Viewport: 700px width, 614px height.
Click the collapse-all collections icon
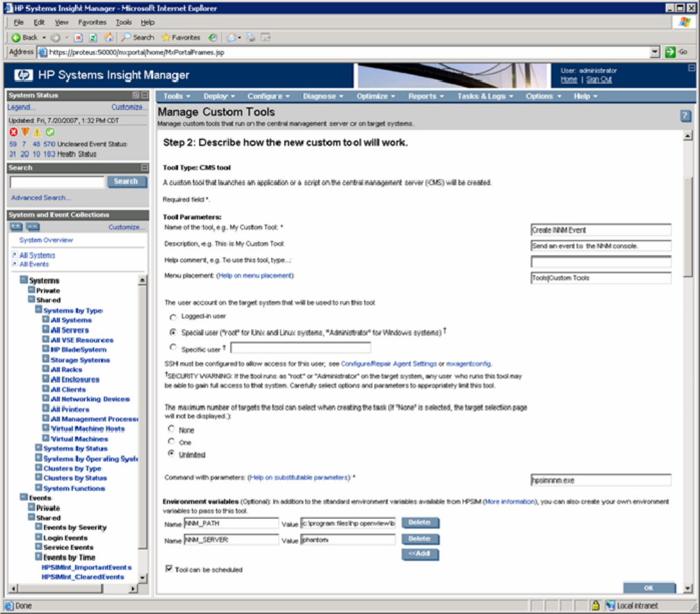(x=33, y=227)
